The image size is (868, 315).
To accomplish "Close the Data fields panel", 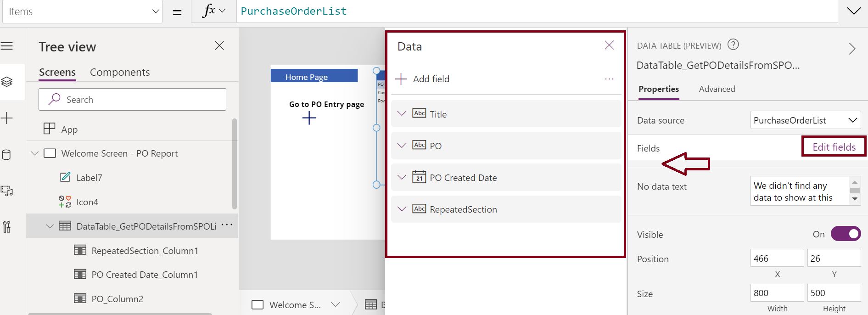I will [x=609, y=45].
